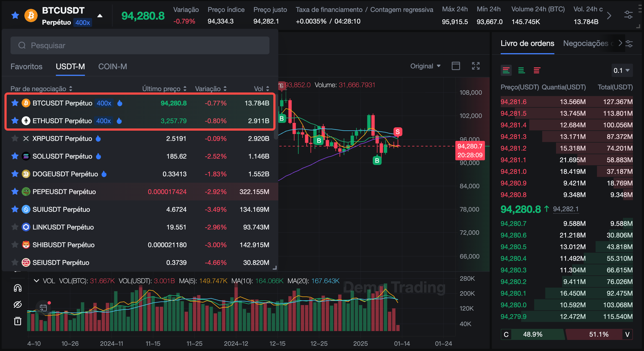Sort pairs by Variação column
The image size is (644, 351).
[211, 89]
